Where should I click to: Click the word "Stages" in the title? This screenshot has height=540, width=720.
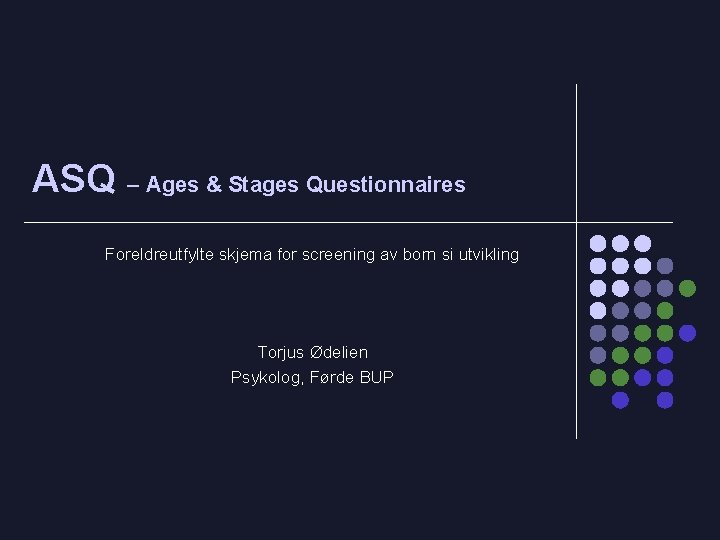[x=264, y=185]
